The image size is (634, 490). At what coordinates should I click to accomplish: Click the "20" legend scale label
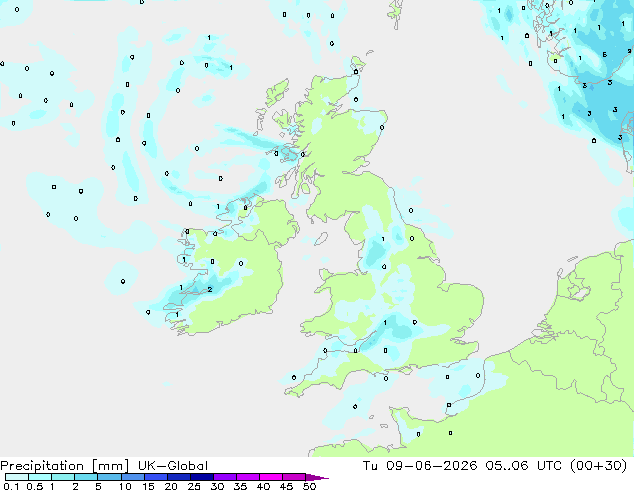(171, 486)
